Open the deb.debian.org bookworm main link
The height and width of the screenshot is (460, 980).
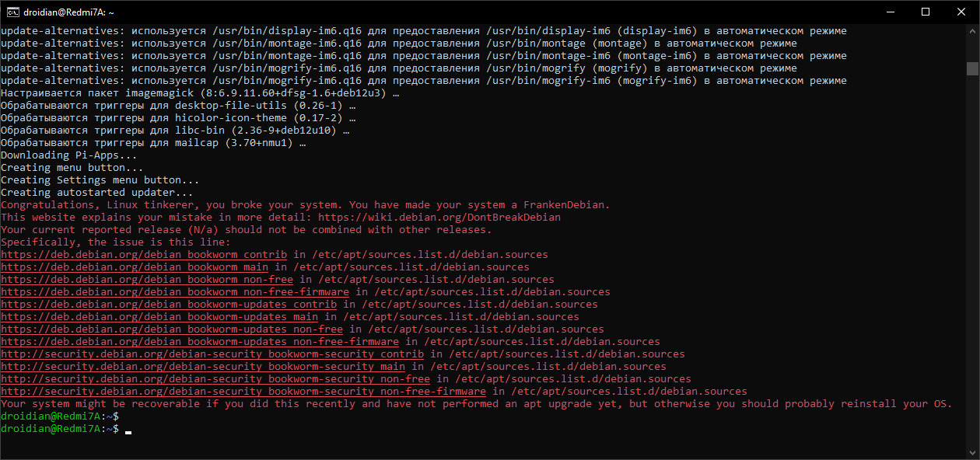[134, 267]
